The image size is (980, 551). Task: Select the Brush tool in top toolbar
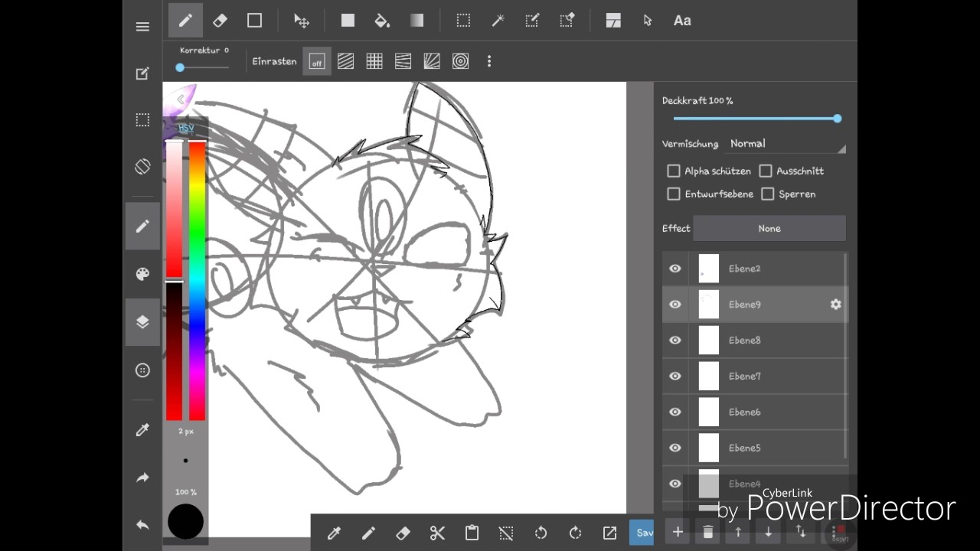pyautogui.click(x=185, y=21)
